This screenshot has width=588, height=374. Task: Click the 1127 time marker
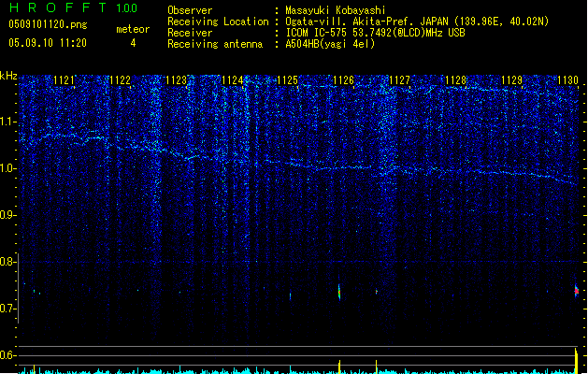[399, 80]
